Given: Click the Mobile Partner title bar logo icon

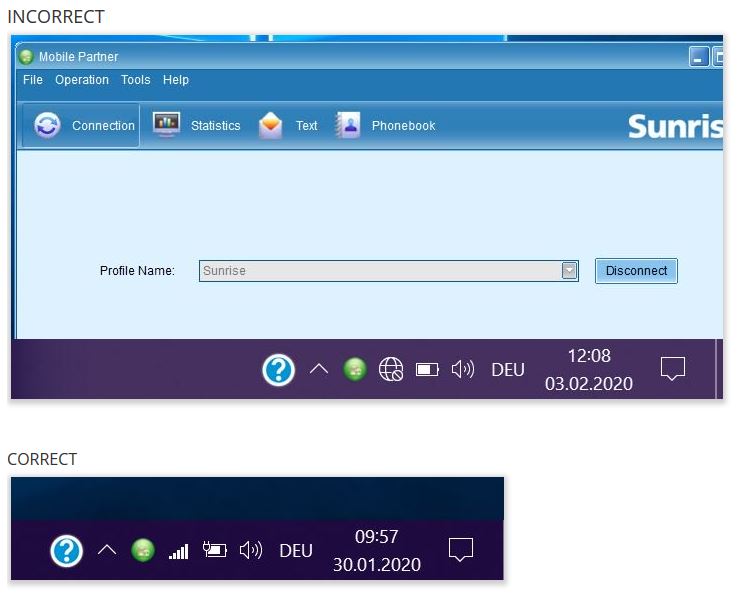Looking at the screenshot, I should (x=26, y=57).
